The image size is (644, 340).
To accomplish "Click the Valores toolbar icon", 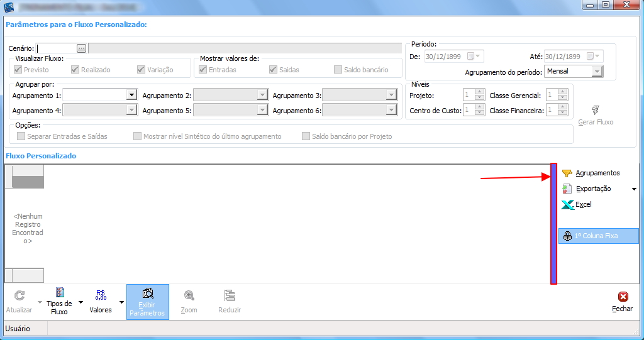I will 101,294.
